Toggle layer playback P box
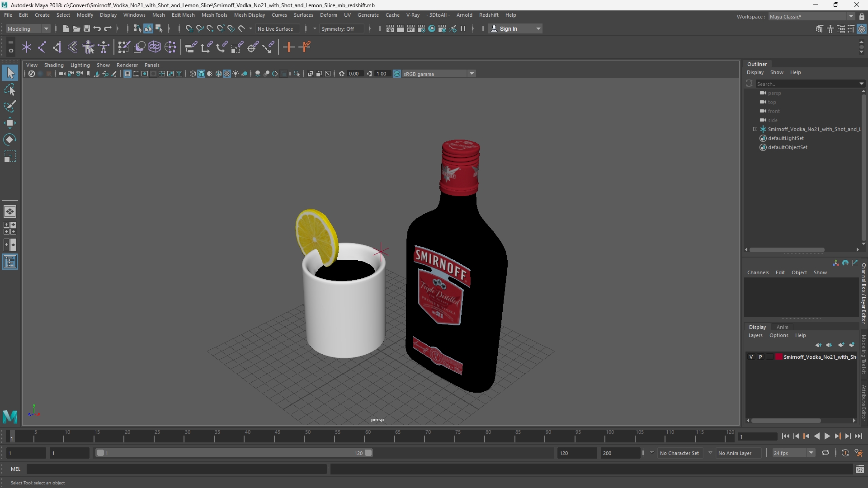Image resolution: width=868 pixels, height=488 pixels. [x=760, y=357]
